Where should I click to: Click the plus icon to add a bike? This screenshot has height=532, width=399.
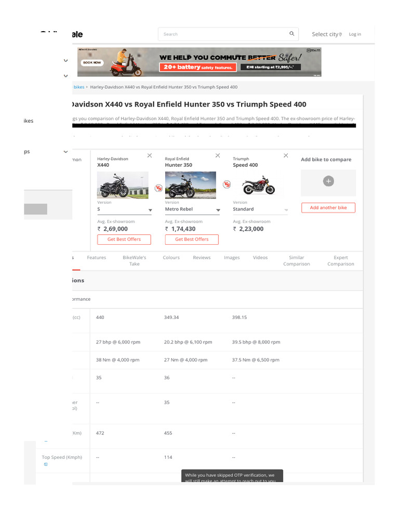(328, 181)
